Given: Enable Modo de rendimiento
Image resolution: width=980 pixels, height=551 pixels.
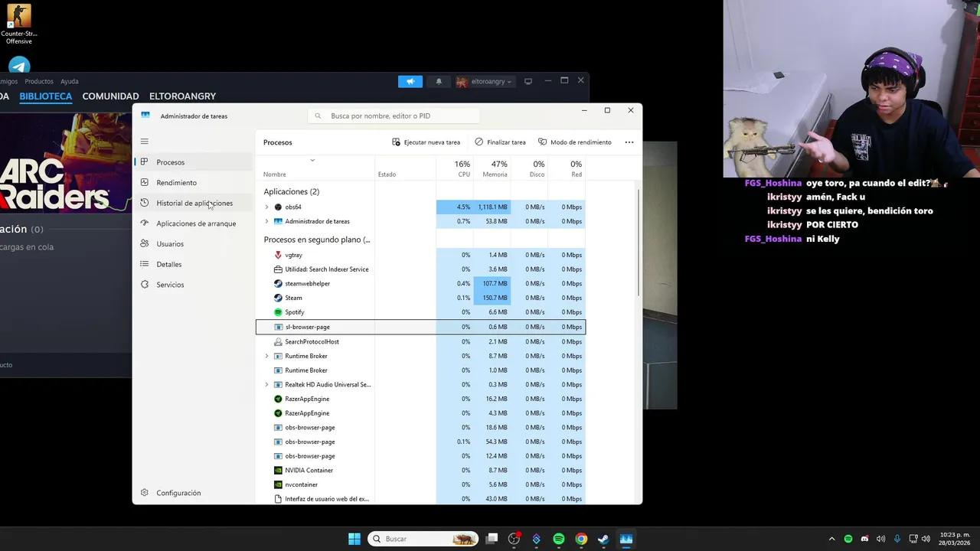Looking at the screenshot, I should (x=575, y=142).
